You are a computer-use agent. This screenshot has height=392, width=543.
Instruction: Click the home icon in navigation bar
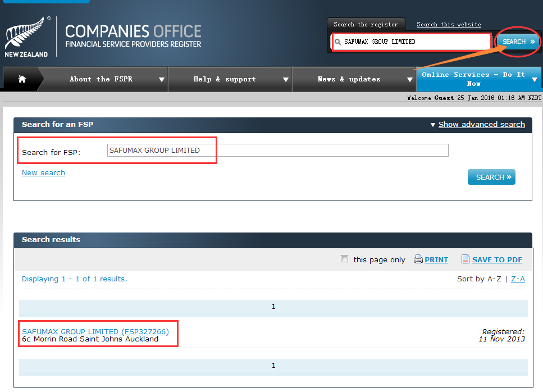[x=22, y=79]
